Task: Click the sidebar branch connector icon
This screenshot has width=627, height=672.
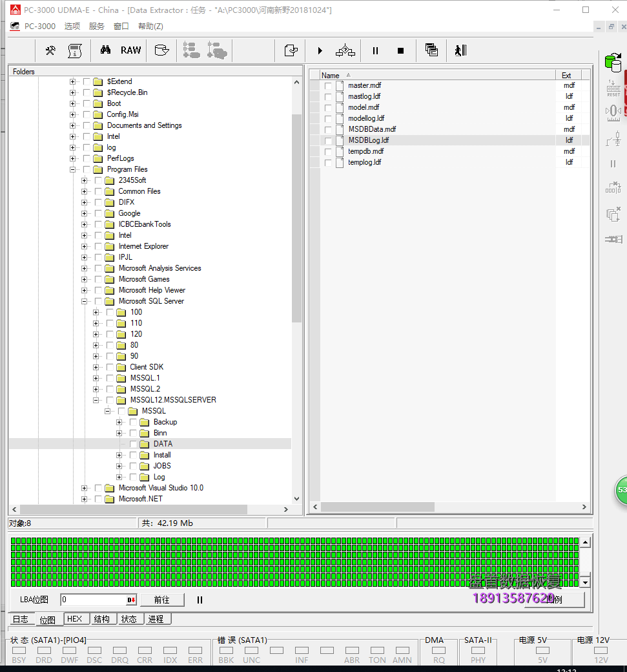Action: point(613,140)
